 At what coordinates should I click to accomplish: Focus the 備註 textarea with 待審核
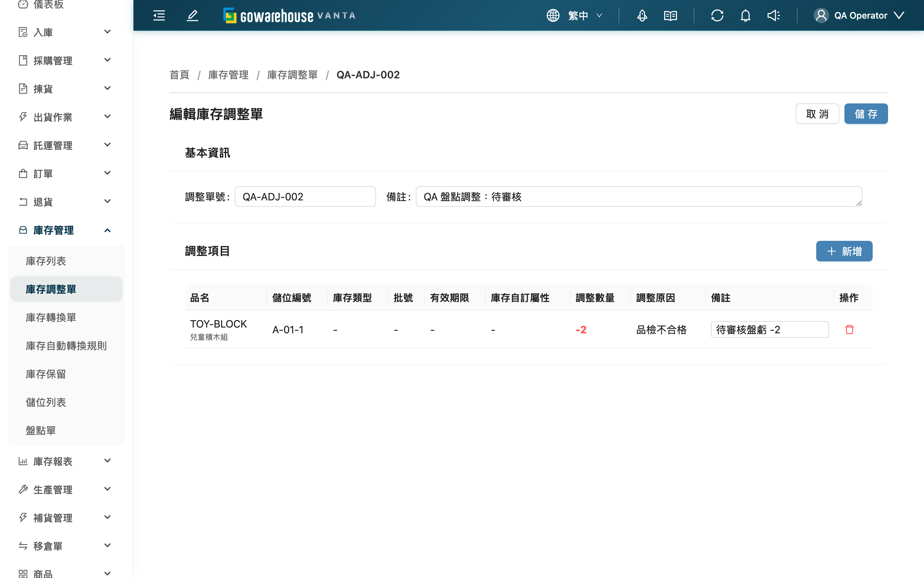click(639, 197)
